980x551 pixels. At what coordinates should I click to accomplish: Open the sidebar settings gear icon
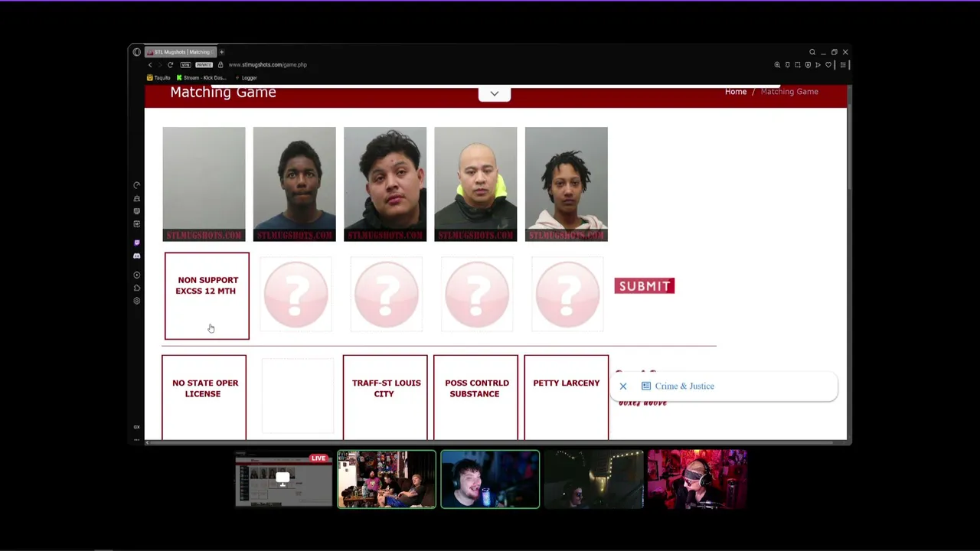click(x=137, y=301)
